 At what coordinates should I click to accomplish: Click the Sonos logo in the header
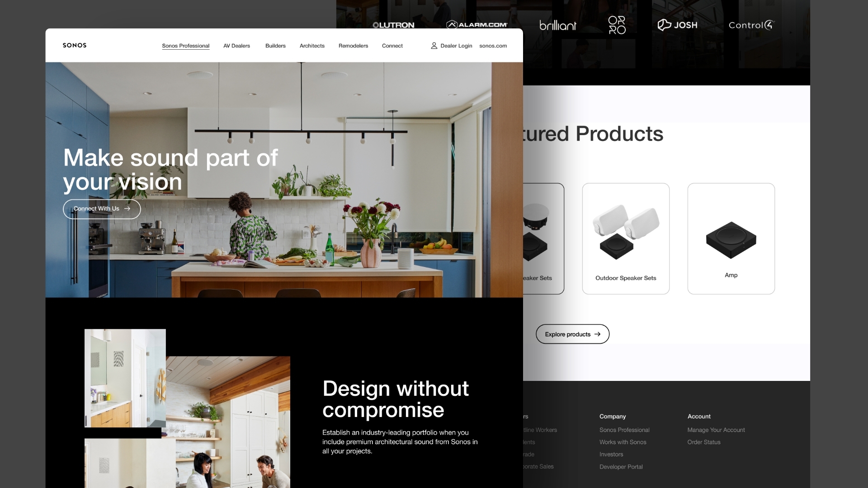[x=74, y=45]
